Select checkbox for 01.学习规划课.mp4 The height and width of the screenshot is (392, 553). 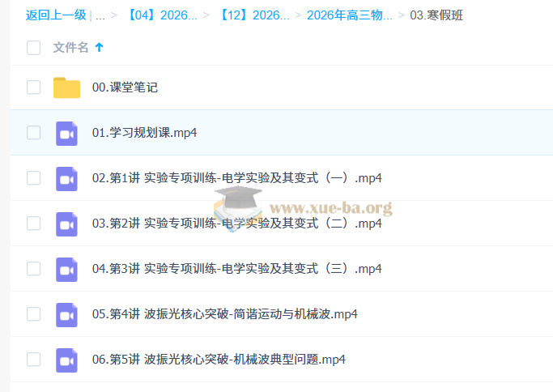coord(33,133)
